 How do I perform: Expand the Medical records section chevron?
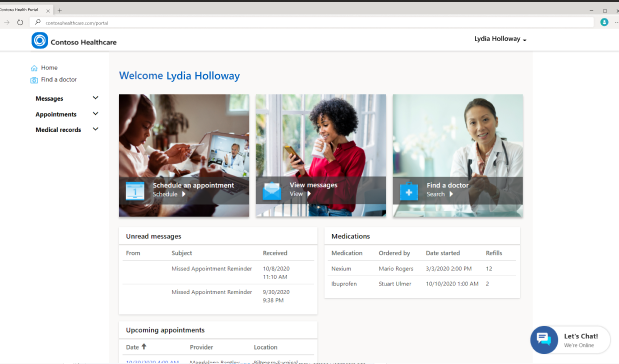95,129
